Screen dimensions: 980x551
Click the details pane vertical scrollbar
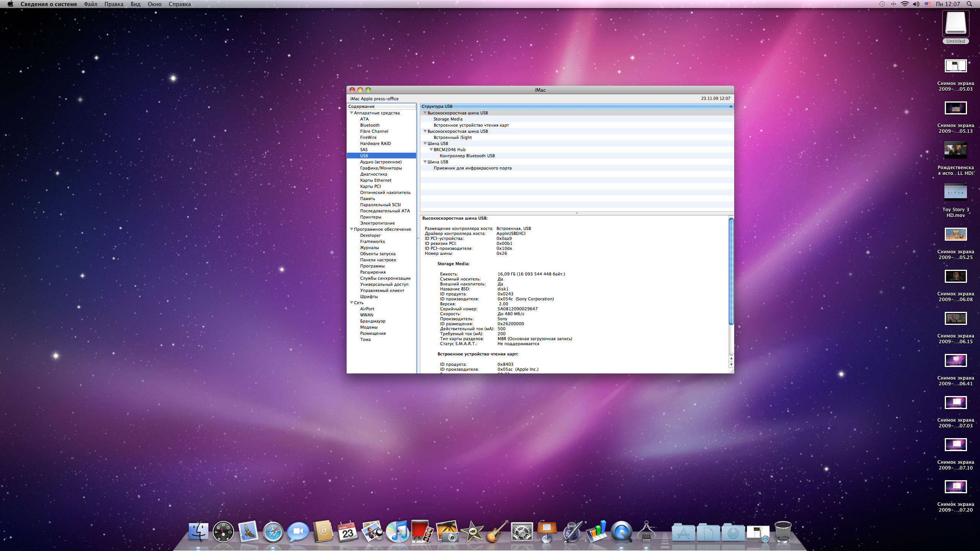point(731,271)
